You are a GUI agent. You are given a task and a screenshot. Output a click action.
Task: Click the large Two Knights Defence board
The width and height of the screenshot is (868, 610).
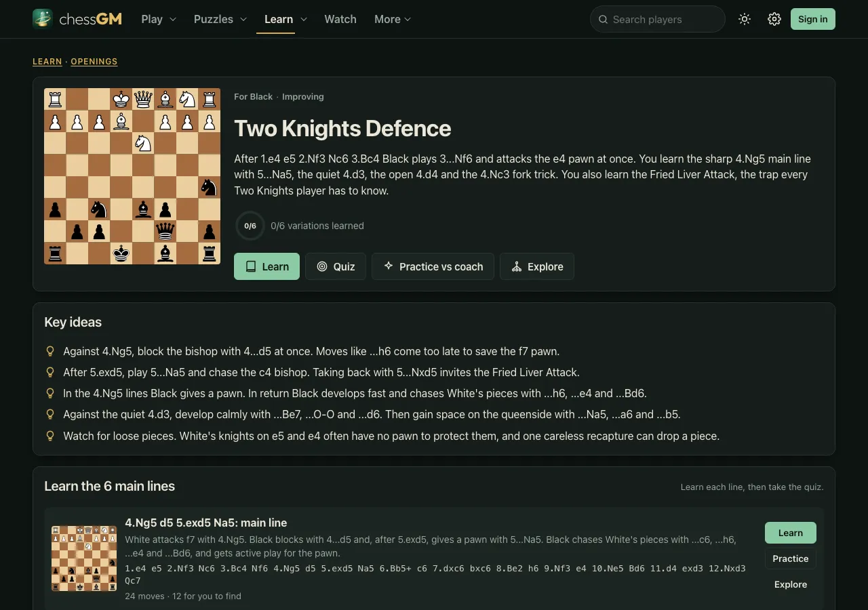tap(132, 176)
